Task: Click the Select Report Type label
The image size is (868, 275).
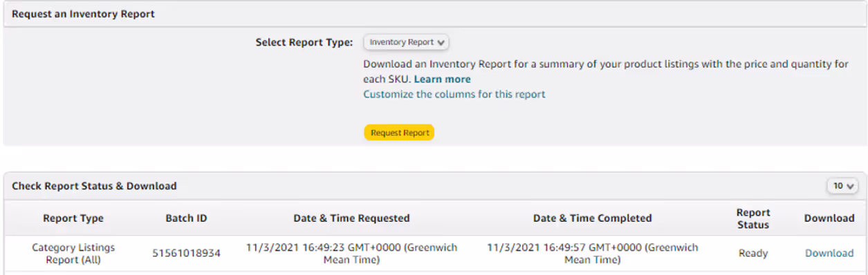Action: (304, 42)
